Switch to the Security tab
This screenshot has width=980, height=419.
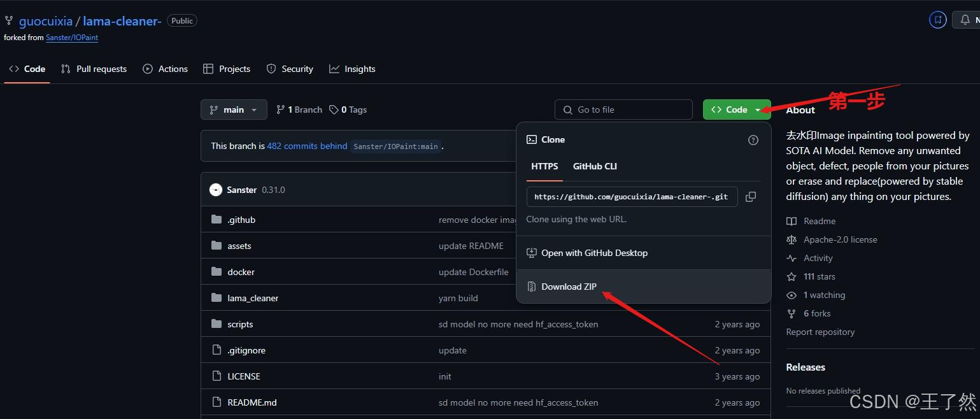pyautogui.click(x=290, y=69)
